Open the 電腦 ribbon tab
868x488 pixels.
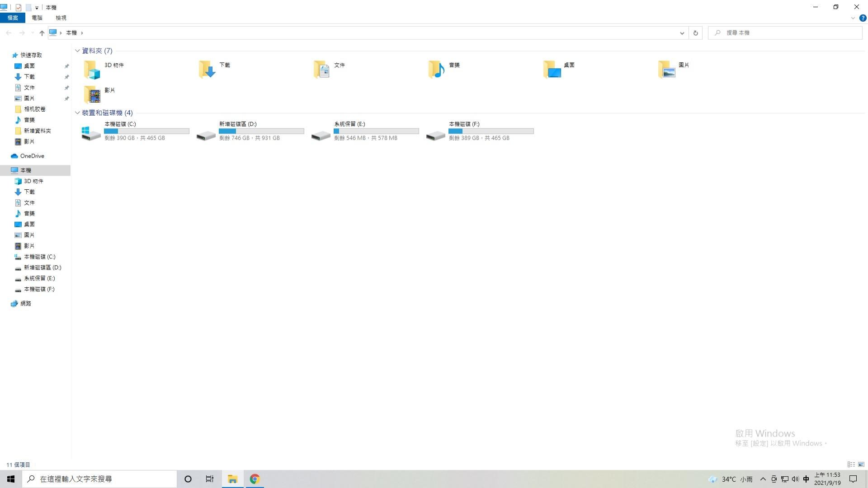pyautogui.click(x=37, y=18)
